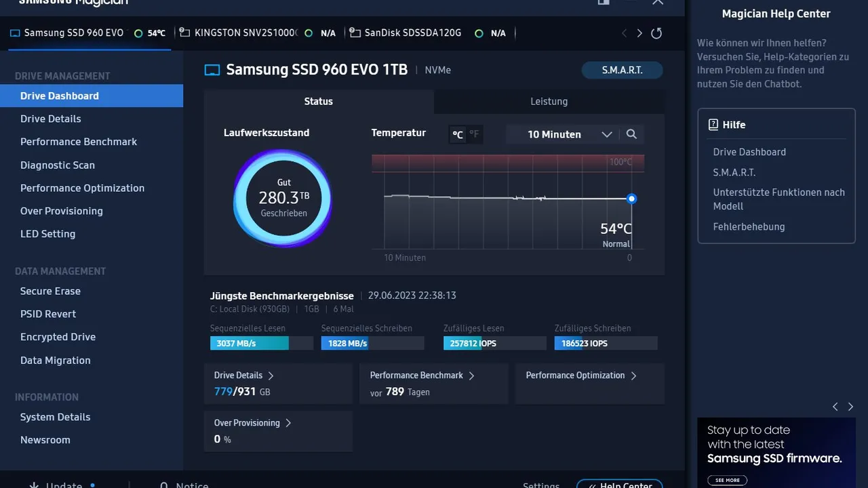The width and height of the screenshot is (868, 488).
Task: Open Settings at bottom bar
Action: [x=541, y=486]
